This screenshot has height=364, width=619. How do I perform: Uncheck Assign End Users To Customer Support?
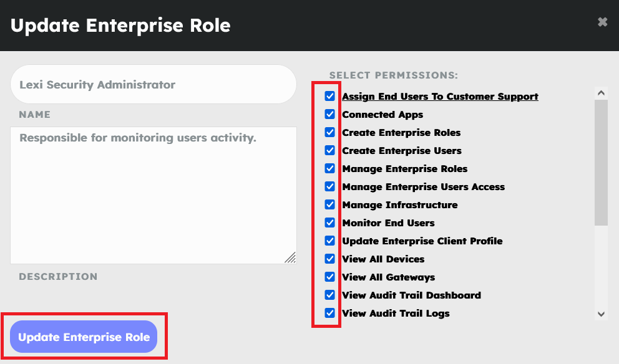(x=330, y=97)
